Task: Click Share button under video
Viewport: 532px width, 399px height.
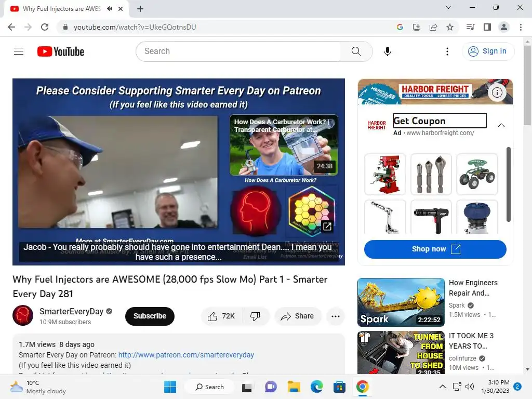Action: click(x=298, y=316)
